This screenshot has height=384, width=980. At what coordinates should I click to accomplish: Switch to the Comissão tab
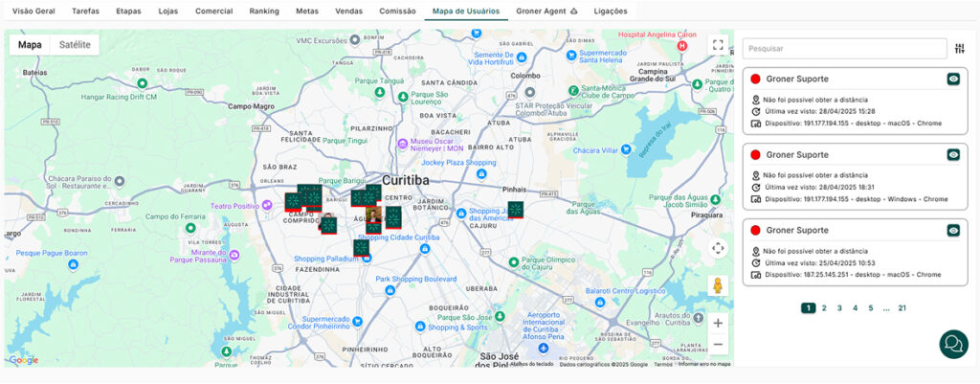click(397, 11)
